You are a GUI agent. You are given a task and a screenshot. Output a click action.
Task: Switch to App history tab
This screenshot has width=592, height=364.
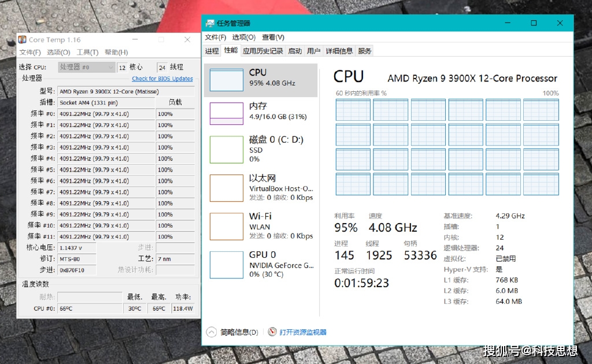click(263, 51)
